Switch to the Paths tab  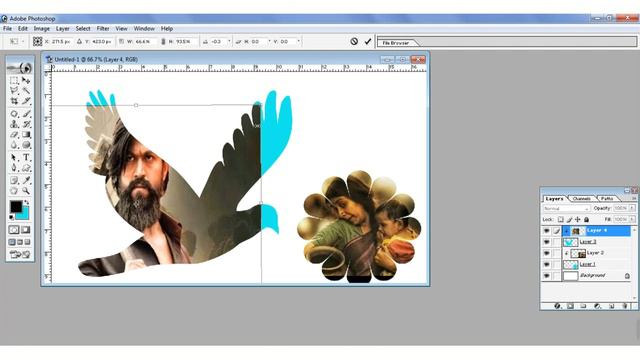pyautogui.click(x=607, y=198)
